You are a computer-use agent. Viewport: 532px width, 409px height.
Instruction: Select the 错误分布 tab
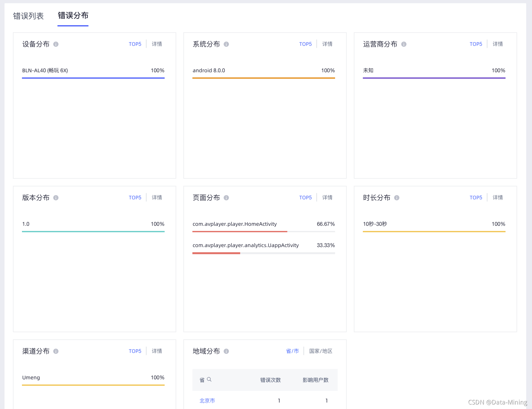coord(73,16)
